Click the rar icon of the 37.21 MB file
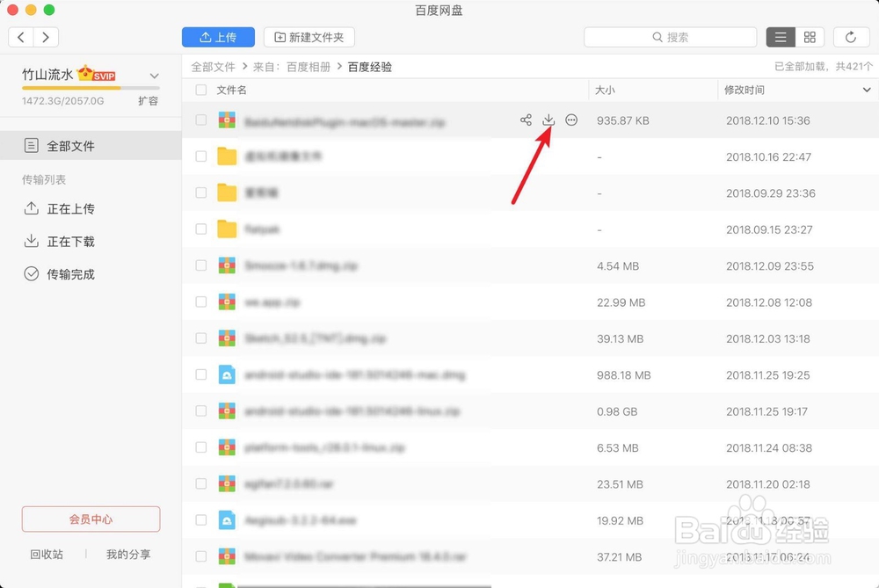Screen dimensions: 879x588 click(x=227, y=556)
